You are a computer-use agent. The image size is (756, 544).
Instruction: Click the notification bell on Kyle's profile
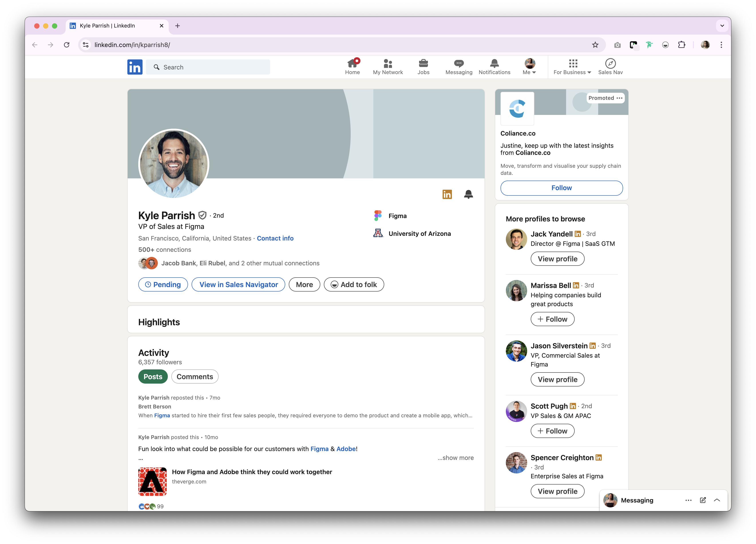coord(468,194)
